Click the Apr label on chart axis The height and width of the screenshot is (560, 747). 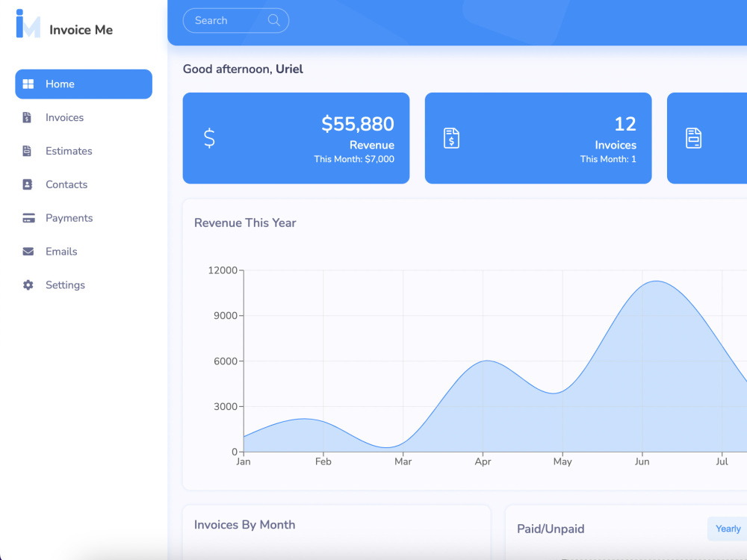483,461
